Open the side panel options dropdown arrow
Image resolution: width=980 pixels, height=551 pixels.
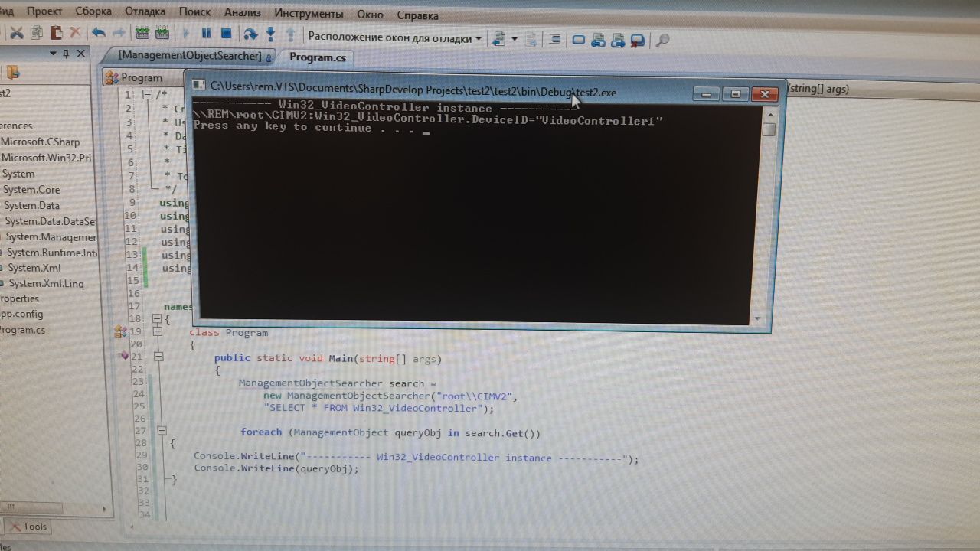tap(54, 54)
